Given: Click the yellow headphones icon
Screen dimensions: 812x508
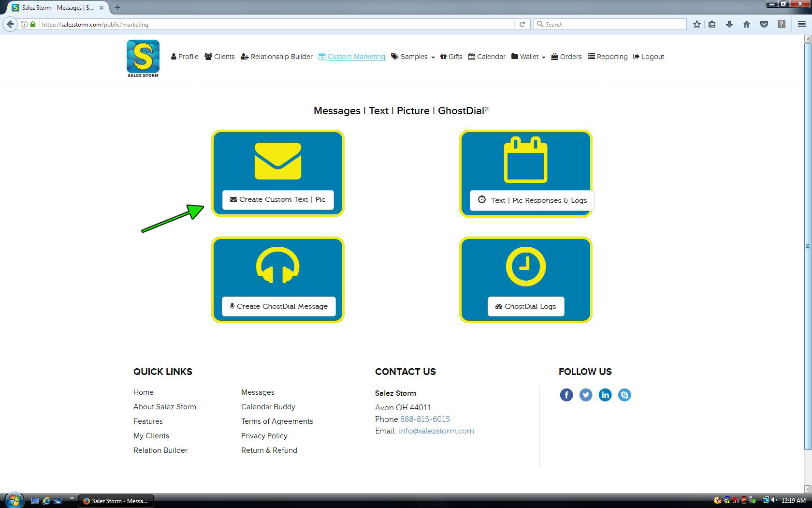Looking at the screenshot, I should tap(278, 266).
